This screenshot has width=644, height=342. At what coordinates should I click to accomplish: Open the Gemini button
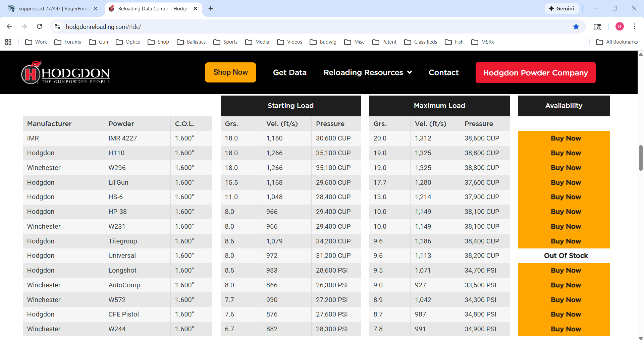click(x=561, y=8)
